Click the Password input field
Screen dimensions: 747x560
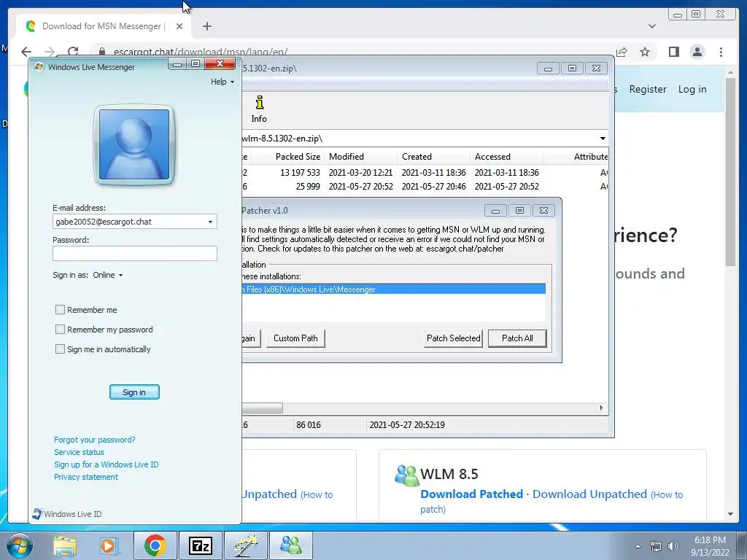click(135, 253)
